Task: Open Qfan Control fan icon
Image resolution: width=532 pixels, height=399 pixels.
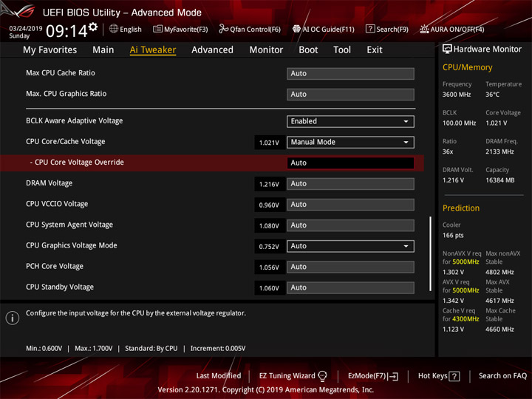Action: point(223,29)
